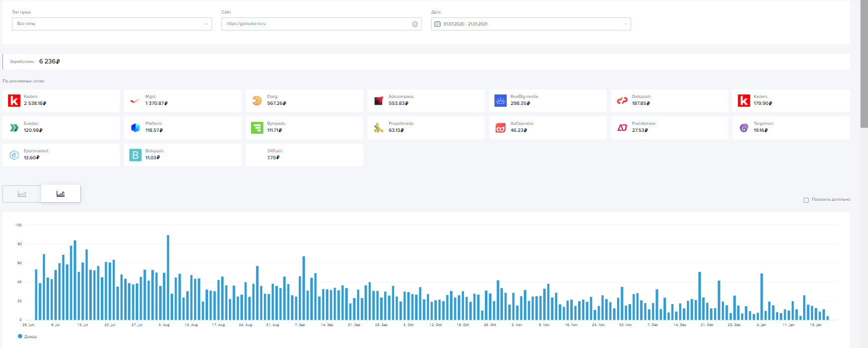Enable the 'Показать детально' checkbox

(x=806, y=200)
